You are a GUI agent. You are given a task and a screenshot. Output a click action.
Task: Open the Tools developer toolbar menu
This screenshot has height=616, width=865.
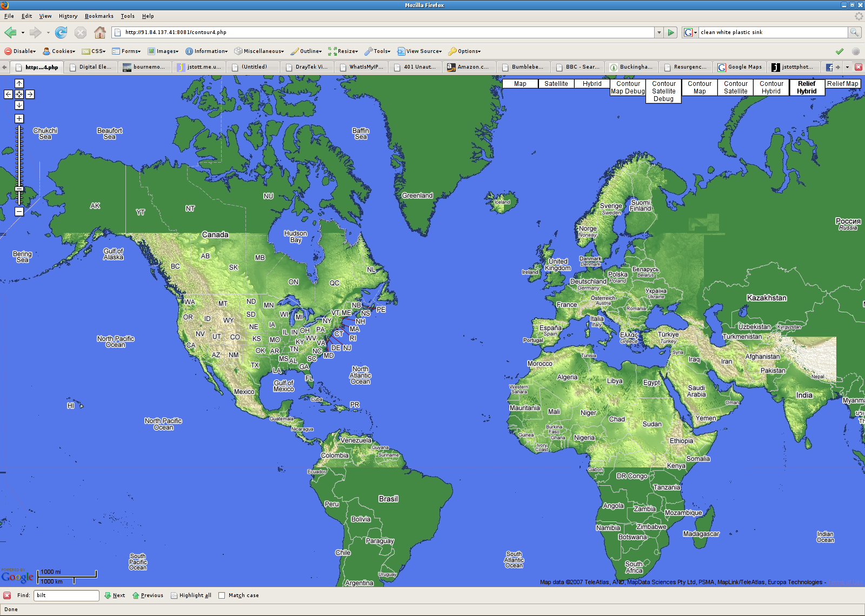pos(377,51)
